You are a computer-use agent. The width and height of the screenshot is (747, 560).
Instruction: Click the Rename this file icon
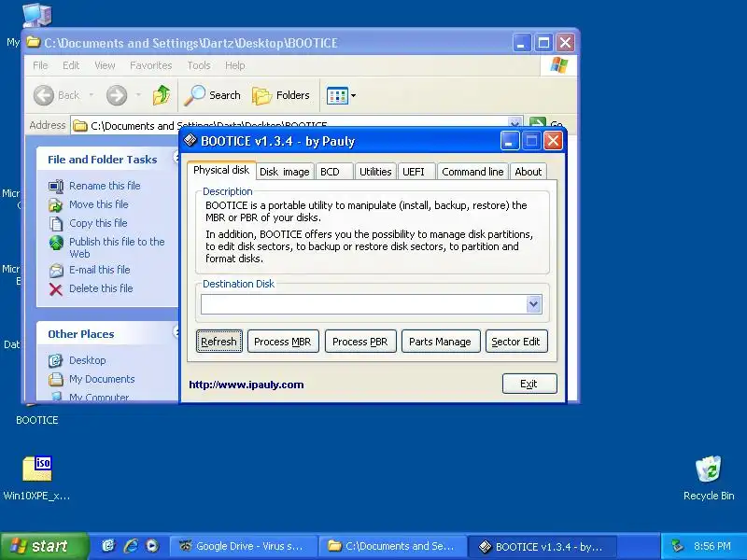coord(56,186)
